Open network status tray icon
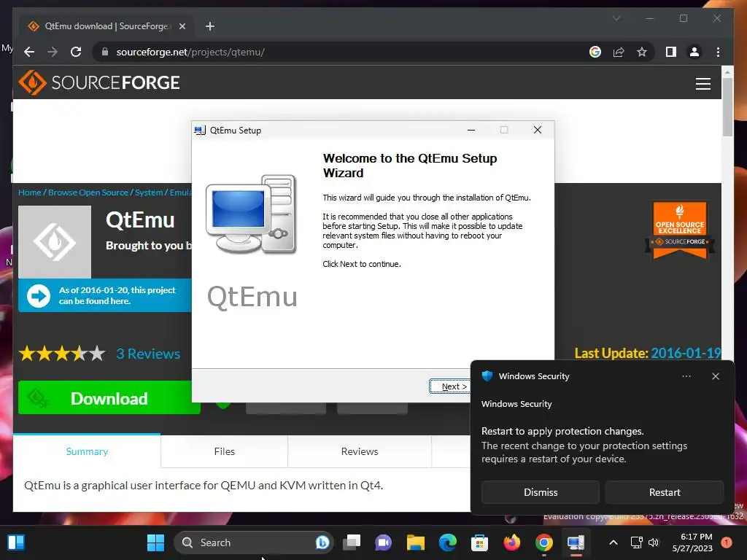The width and height of the screenshot is (747, 560). [x=636, y=542]
